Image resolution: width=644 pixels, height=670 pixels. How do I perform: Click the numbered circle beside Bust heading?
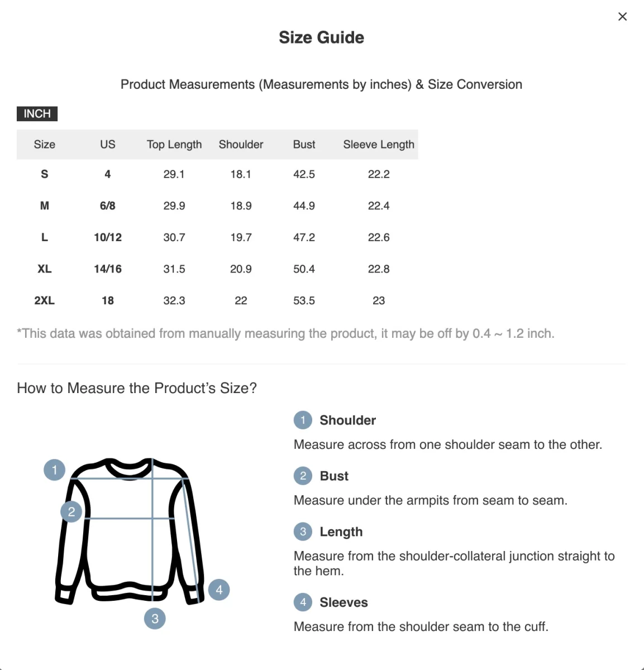[303, 476]
